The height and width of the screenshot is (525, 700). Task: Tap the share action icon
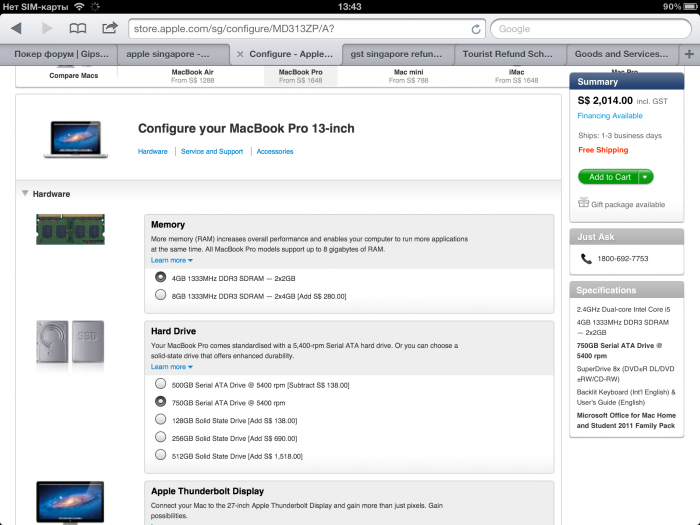(x=109, y=28)
